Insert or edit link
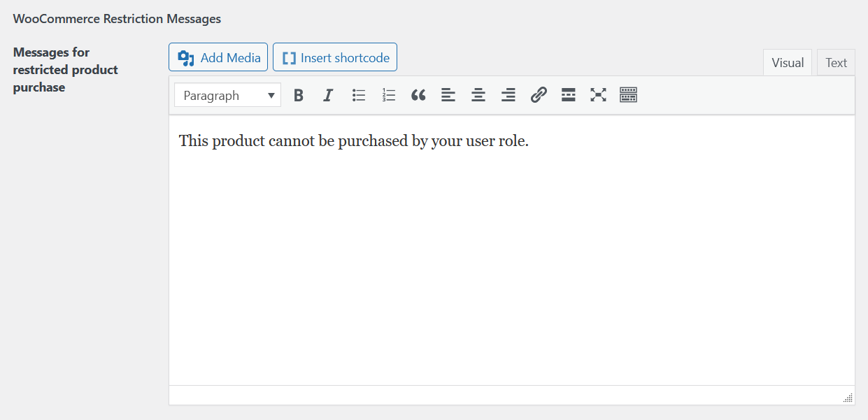 click(538, 95)
